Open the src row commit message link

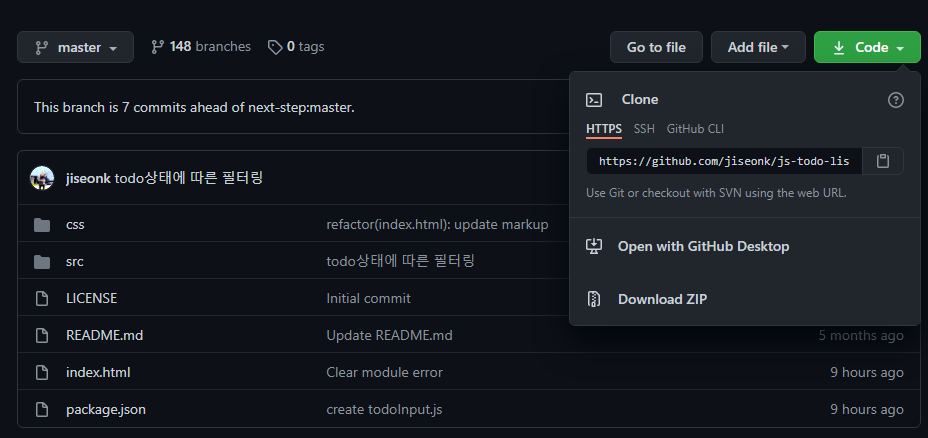point(400,261)
